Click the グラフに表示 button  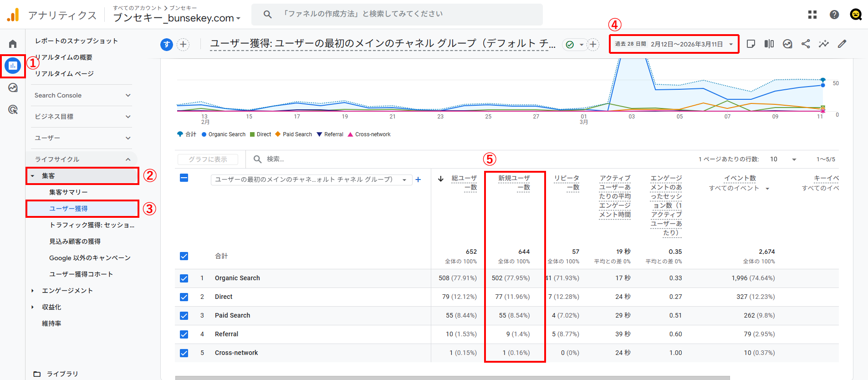click(208, 159)
